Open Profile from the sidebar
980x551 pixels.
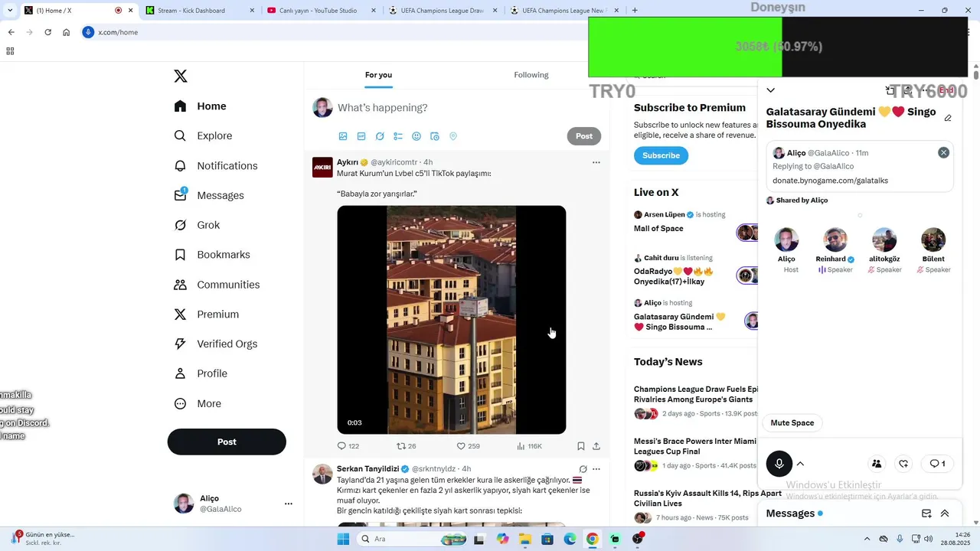click(201, 373)
